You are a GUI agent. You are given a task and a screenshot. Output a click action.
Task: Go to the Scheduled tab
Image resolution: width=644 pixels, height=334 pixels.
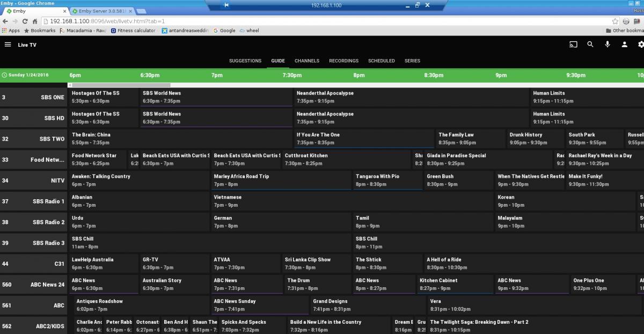click(381, 61)
